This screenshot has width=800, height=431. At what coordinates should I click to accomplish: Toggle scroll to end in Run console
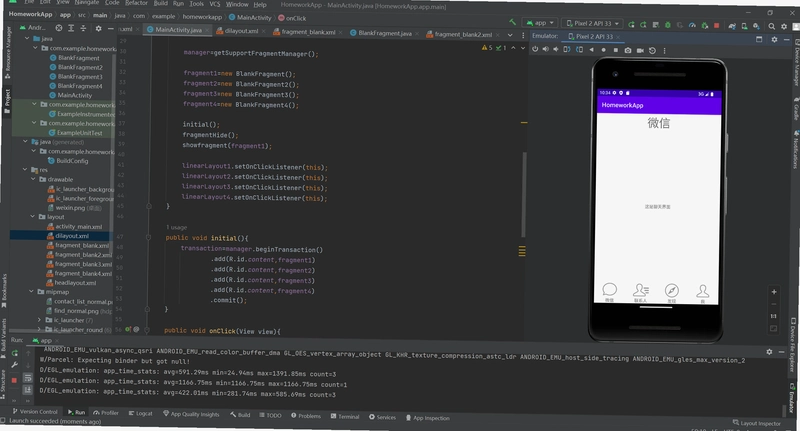(28, 390)
